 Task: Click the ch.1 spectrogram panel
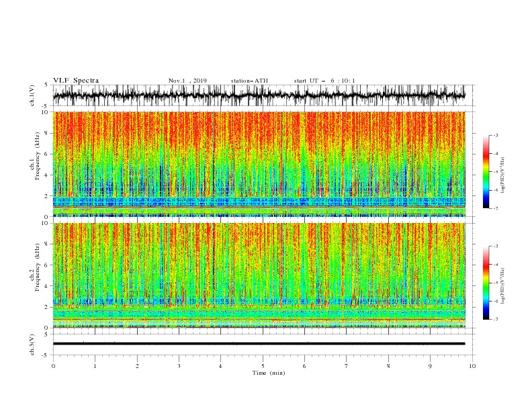tap(259, 164)
